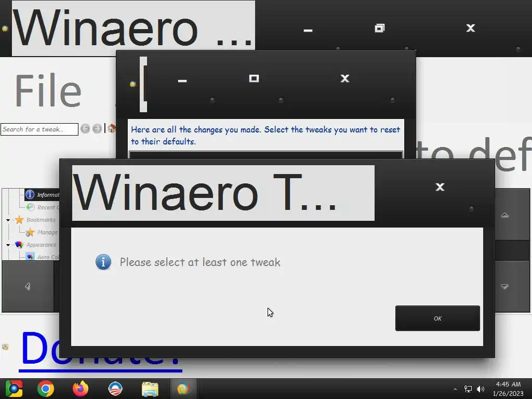Open the network tray icon
Image resolution: width=532 pixels, height=399 pixels.
(468, 389)
